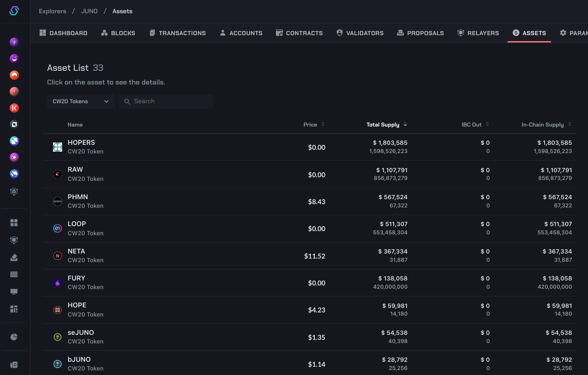Click the NETA token logo
588x375 pixels.
(x=58, y=256)
